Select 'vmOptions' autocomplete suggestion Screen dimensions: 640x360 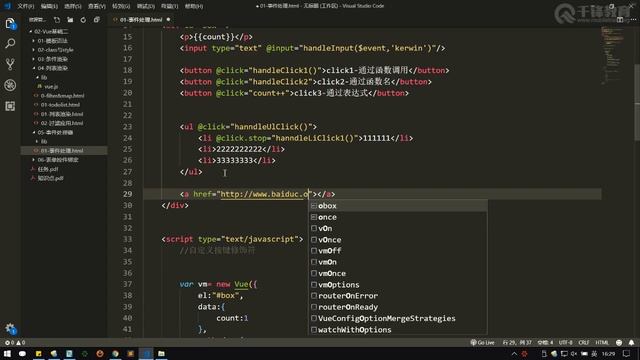(398, 284)
